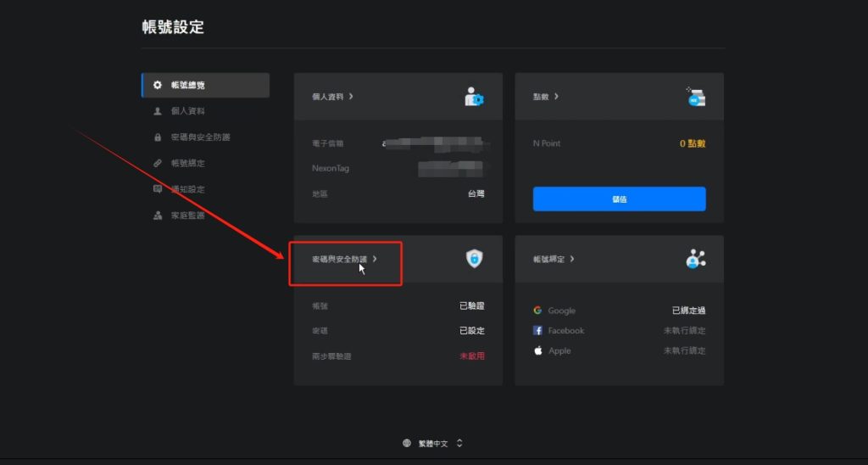This screenshot has height=465, width=868.
Task: Click the 電子信箱 label
Action: tap(328, 143)
